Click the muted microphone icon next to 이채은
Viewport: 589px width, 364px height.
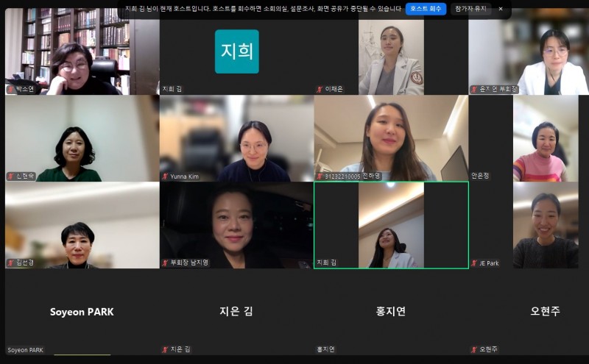tap(320, 89)
